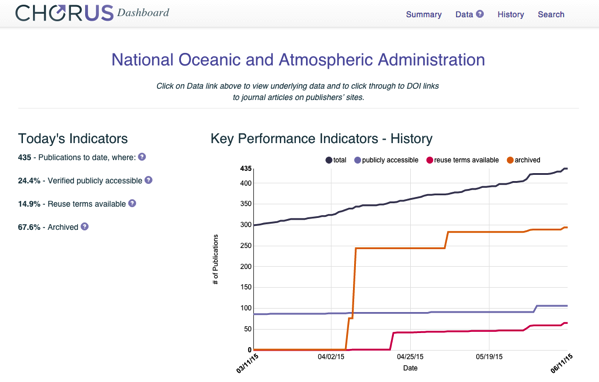Click the 06/11/15 date axis label
Viewport: 599px width, 382px height.
pos(561,363)
